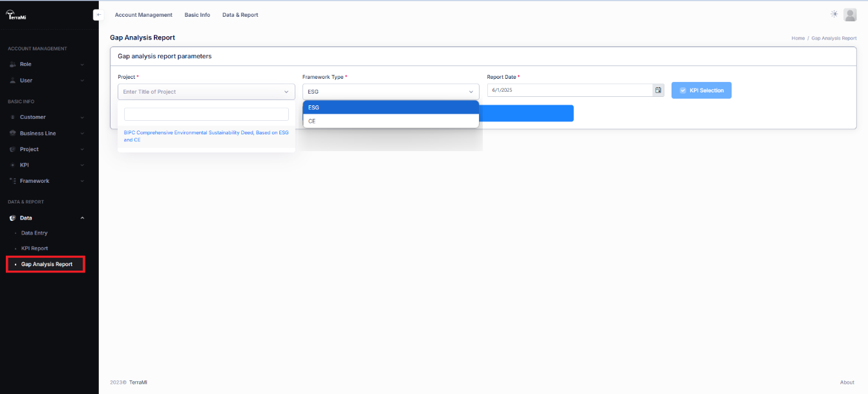Image resolution: width=868 pixels, height=394 pixels.
Task: Click the project search input box
Action: coord(206,114)
